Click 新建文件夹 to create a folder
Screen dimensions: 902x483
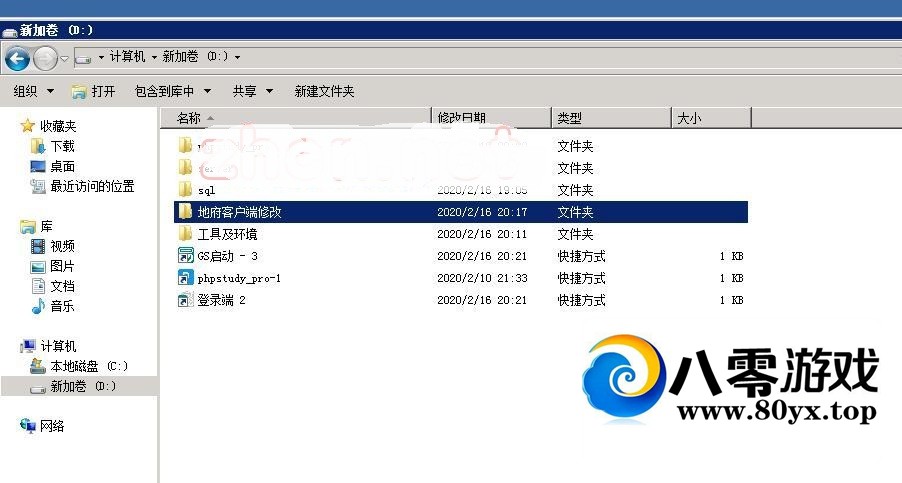coord(324,91)
